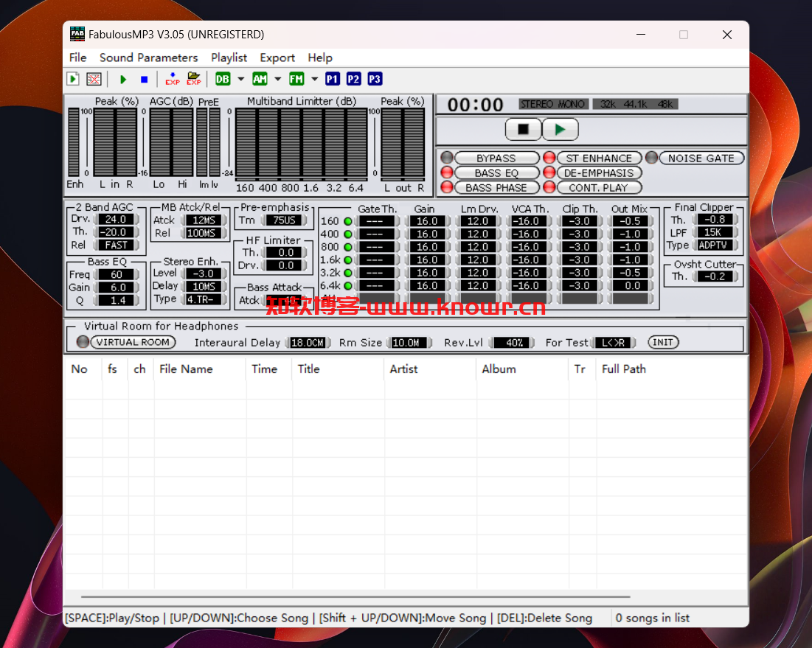Select the green DB preset icon
The width and height of the screenshot is (812, 648).
tap(223, 79)
